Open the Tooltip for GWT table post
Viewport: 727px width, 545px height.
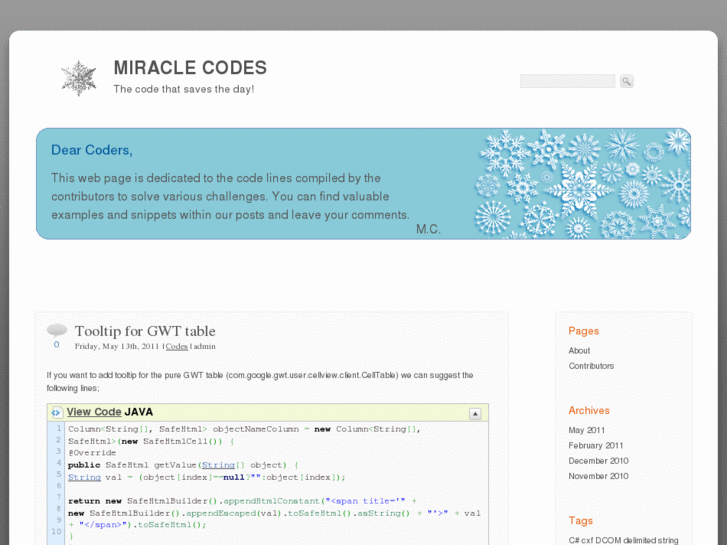(145, 331)
